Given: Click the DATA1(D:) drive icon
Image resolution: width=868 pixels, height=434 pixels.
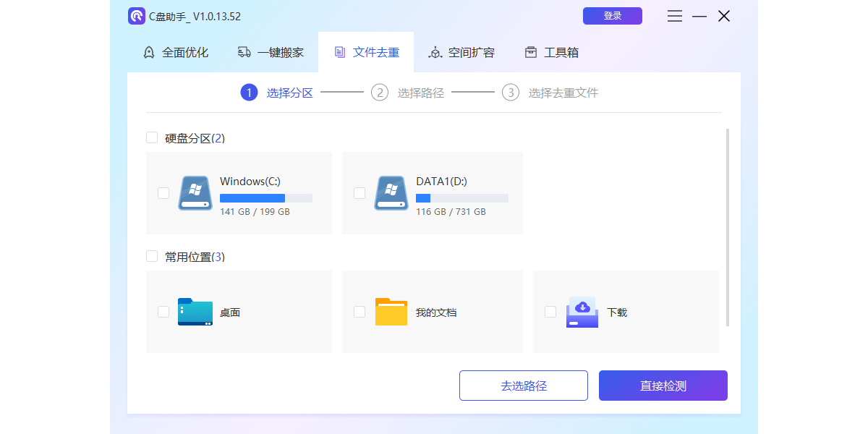Looking at the screenshot, I should click(x=391, y=192).
